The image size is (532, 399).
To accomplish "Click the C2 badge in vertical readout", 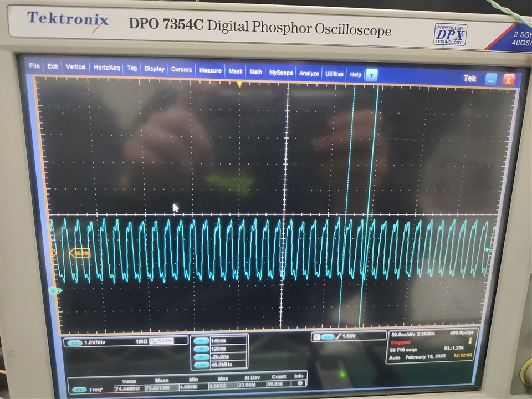I will (x=74, y=343).
